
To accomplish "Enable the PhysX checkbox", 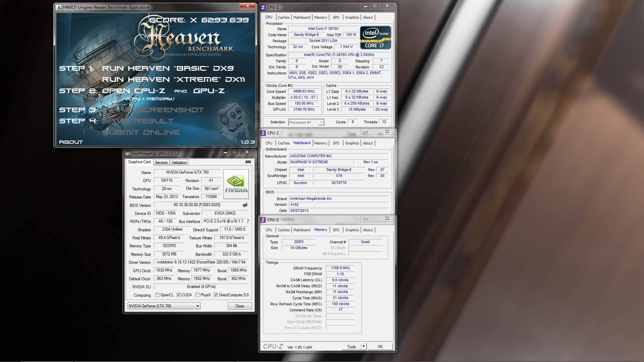I will click(197, 295).
